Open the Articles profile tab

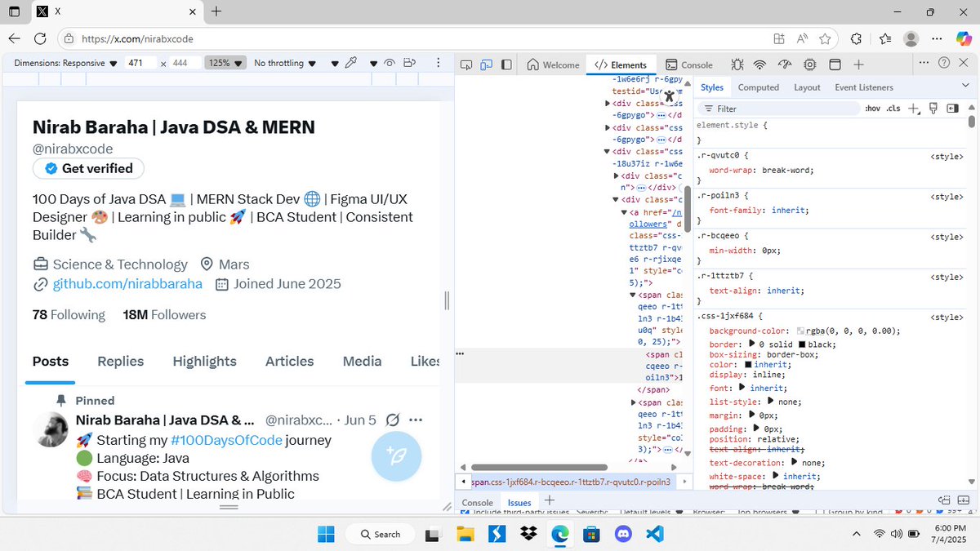click(289, 362)
